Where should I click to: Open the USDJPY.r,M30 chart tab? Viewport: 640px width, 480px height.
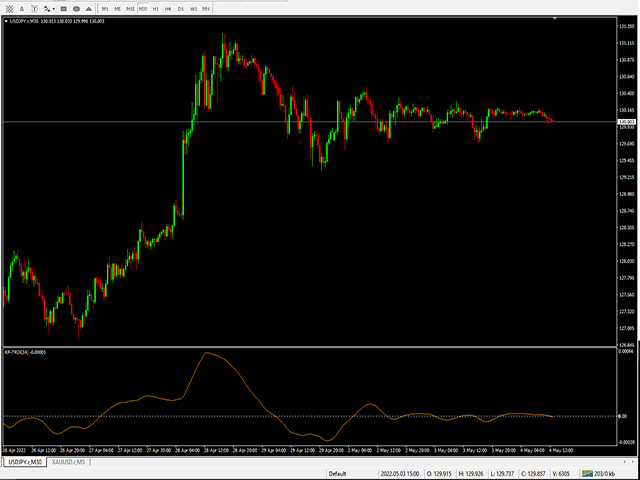coord(23,463)
